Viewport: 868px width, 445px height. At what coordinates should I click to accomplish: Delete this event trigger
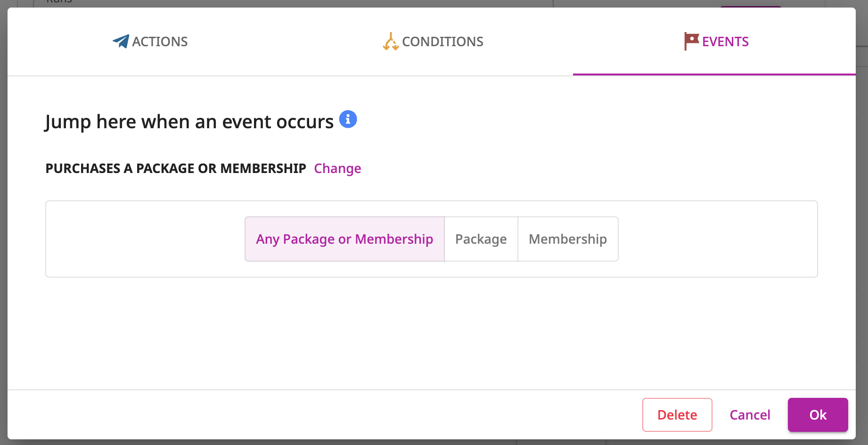coord(677,415)
